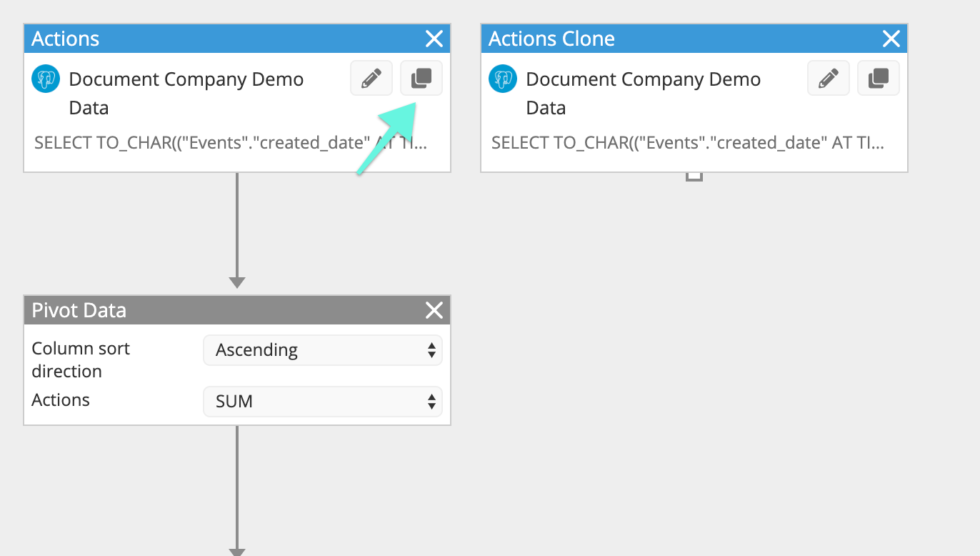Click Document Company Demo Data in Actions Clone
Screen dimensions: 980x556
pos(644,94)
